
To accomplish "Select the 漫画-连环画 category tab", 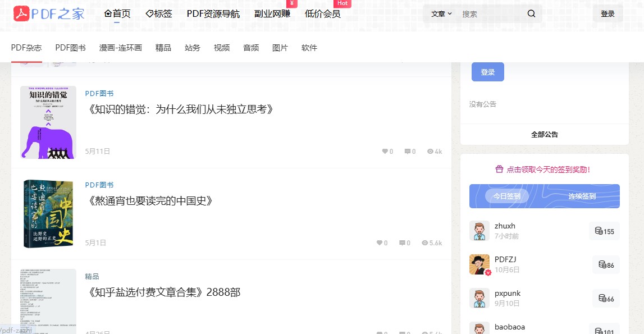I will [x=120, y=48].
